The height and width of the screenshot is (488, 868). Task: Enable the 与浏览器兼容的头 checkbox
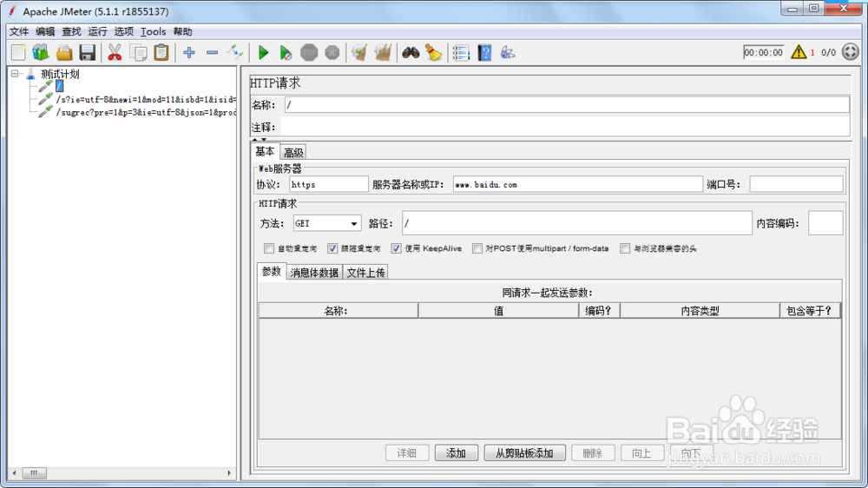click(625, 248)
